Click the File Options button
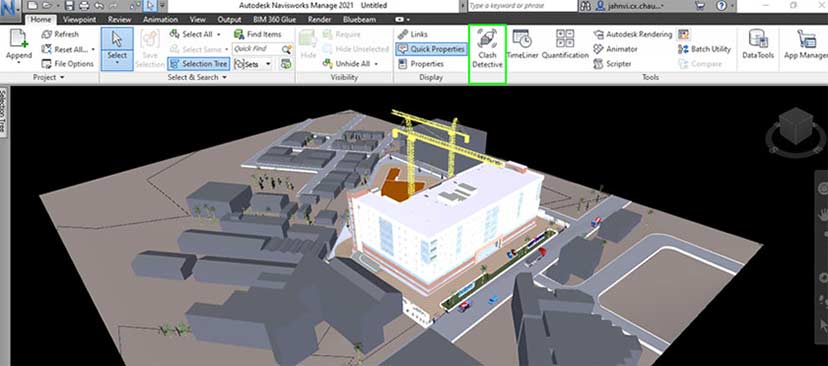 pyautogui.click(x=68, y=64)
